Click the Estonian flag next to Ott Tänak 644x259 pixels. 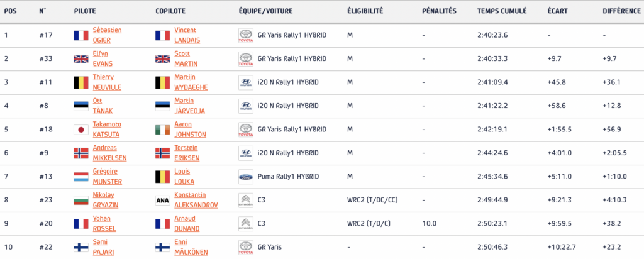coord(81,106)
